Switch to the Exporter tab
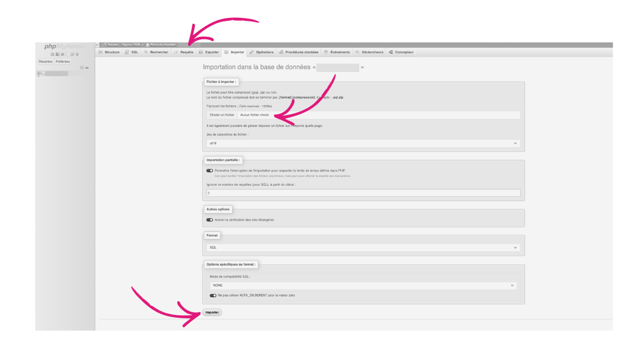The width and height of the screenshot is (644, 351). tap(209, 52)
